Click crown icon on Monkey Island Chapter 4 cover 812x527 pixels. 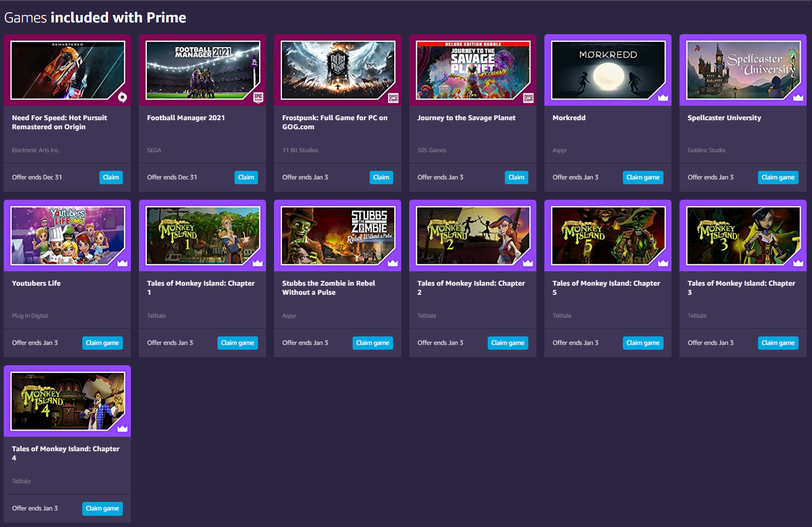[122, 428]
